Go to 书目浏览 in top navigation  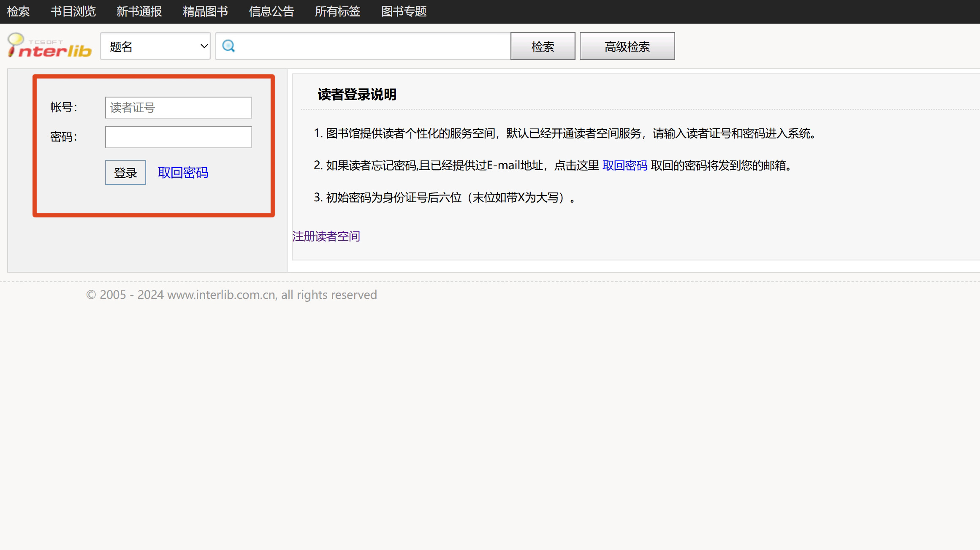[73, 11]
